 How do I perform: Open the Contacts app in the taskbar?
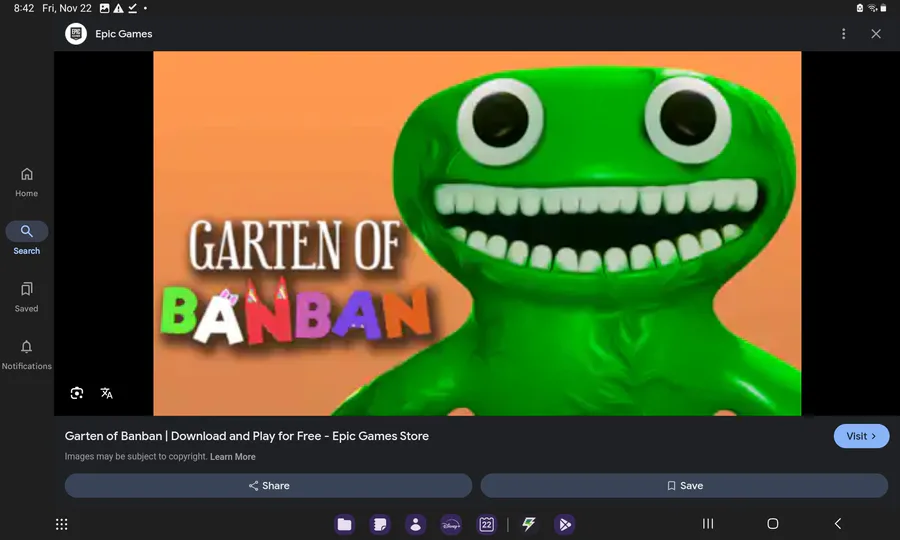click(416, 524)
